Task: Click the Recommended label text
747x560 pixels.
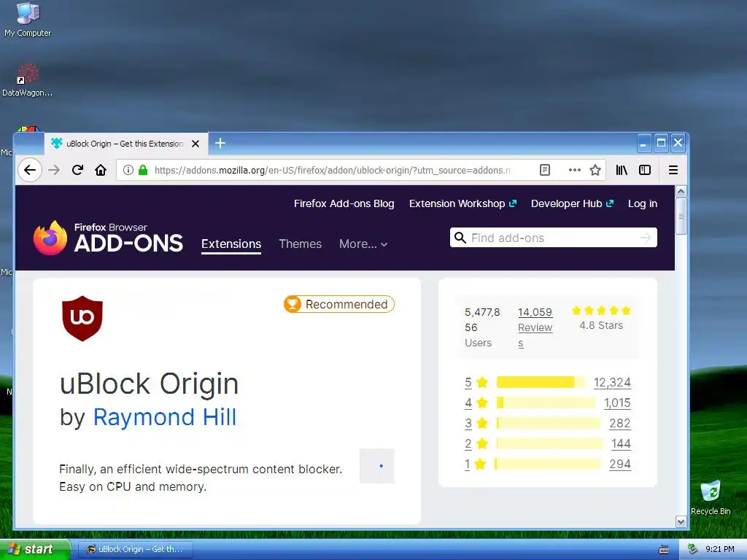Action: pyautogui.click(x=347, y=304)
